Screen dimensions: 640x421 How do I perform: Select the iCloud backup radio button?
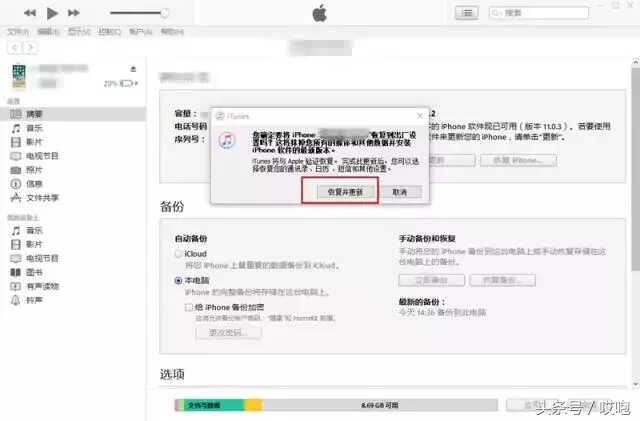point(178,254)
